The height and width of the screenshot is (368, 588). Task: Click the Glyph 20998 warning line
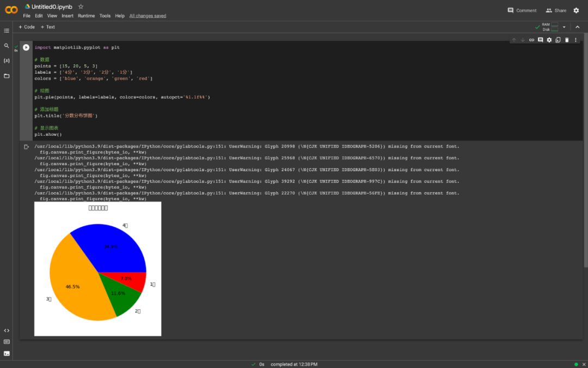coord(247,147)
